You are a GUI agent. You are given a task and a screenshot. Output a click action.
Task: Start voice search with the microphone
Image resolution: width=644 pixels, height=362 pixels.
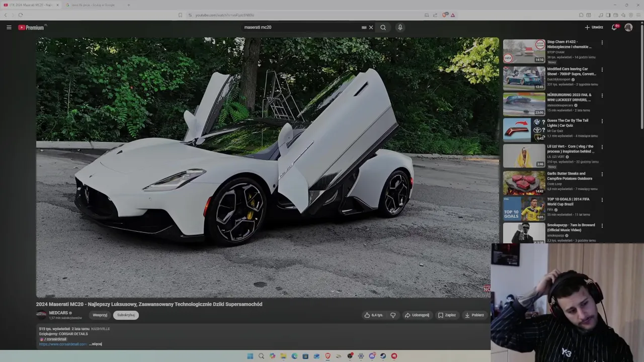pyautogui.click(x=400, y=28)
